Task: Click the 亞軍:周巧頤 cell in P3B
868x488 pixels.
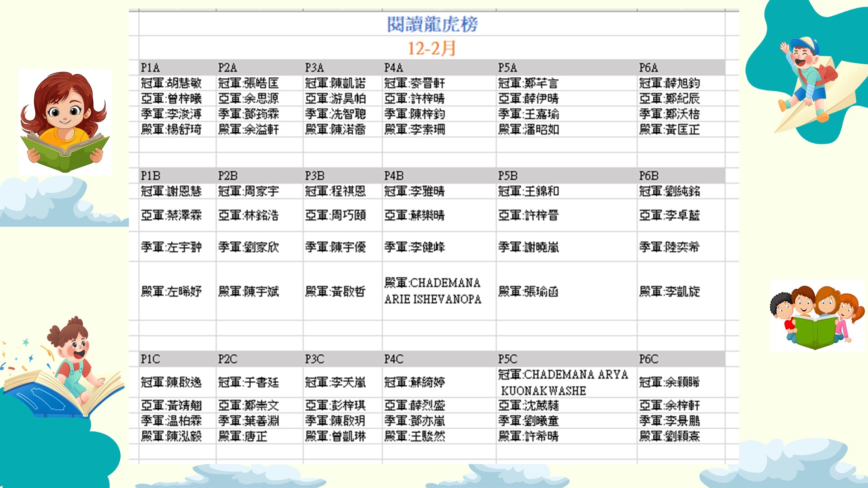Action: pos(335,216)
